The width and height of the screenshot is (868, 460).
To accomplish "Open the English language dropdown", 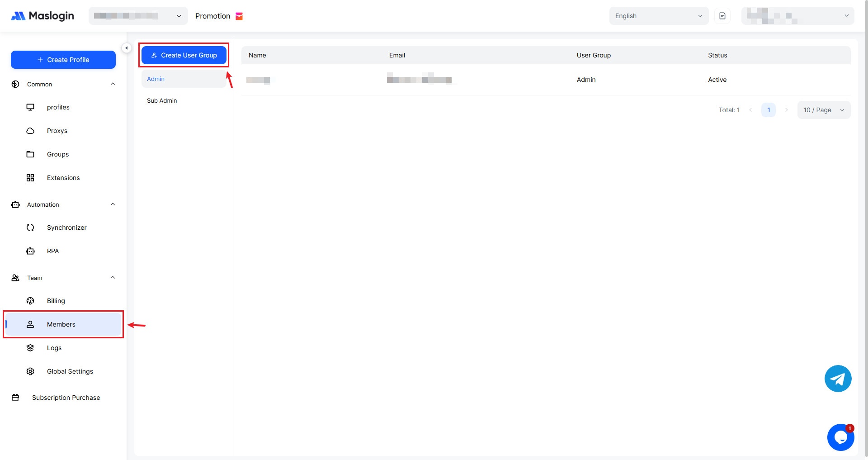I will (658, 16).
